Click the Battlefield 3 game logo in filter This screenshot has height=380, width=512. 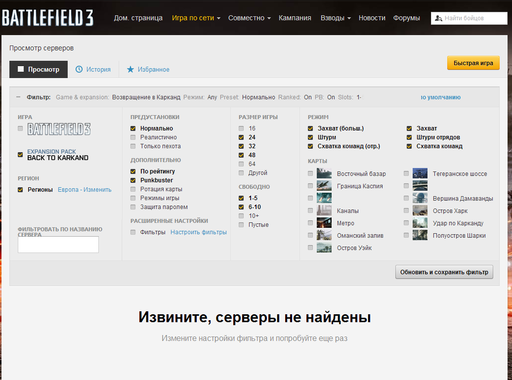[59, 129]
